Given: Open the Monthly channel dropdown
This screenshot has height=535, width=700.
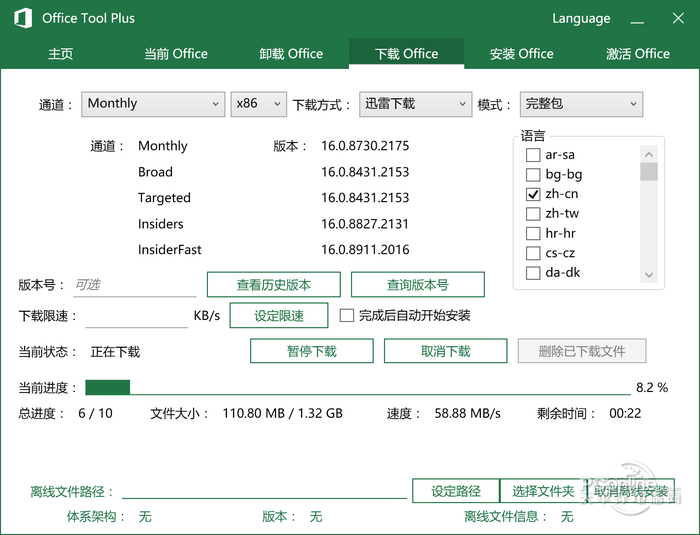Looking at the screenshot, I should (x=152, y=104).
